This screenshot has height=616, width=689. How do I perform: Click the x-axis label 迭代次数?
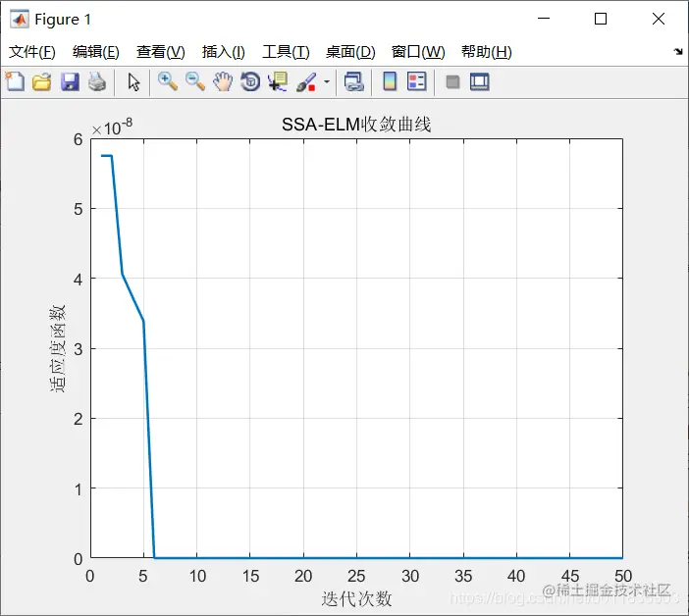coord(356,599)
